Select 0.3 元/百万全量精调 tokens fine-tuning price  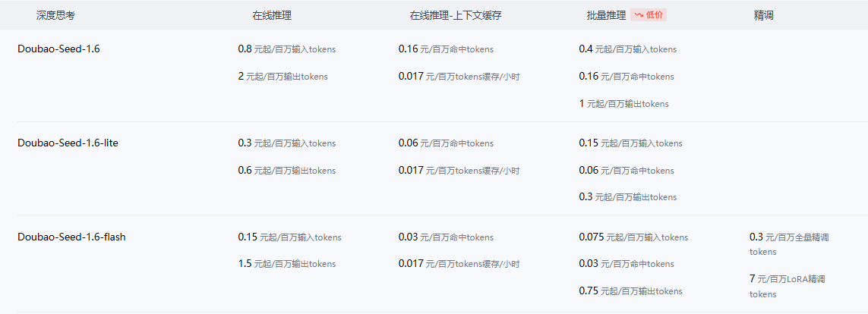coord(789,243)
